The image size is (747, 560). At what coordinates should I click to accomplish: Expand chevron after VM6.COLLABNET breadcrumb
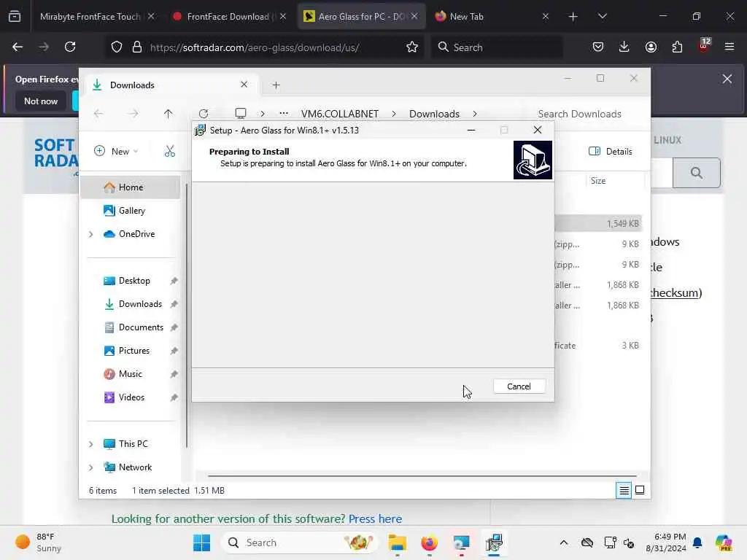[x=394, y=114]
